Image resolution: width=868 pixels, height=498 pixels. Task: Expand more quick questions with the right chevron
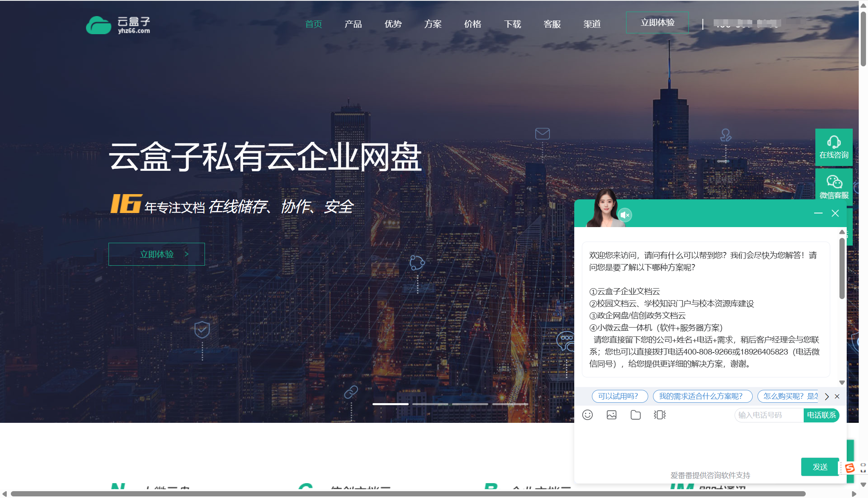tap(827, 396)
